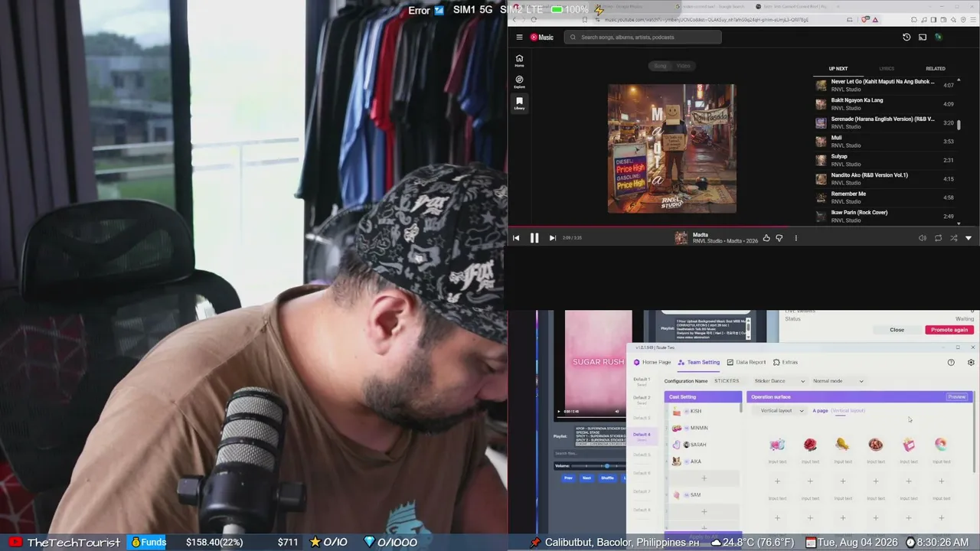The image size is (980, 551).
Task: Adjust the YouTube Music volume icon
Action: click(x=922, y=238)
